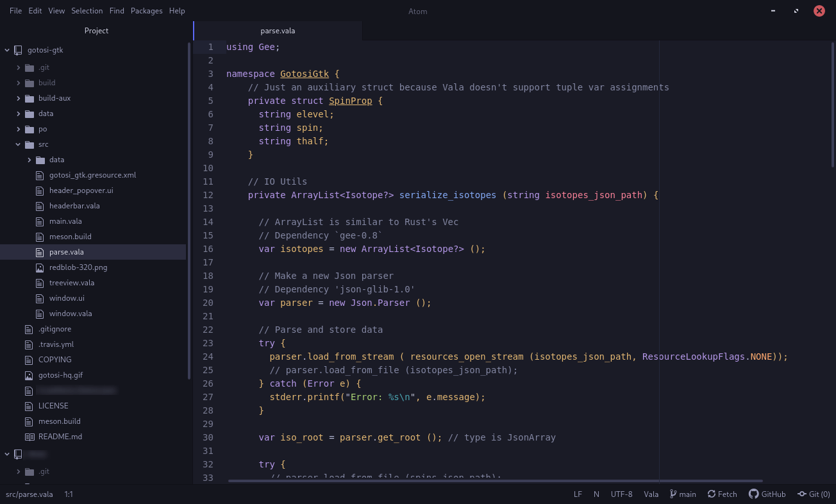
Task: Click the UTF-8 encoding selector
Action: [x=621, y=494]
